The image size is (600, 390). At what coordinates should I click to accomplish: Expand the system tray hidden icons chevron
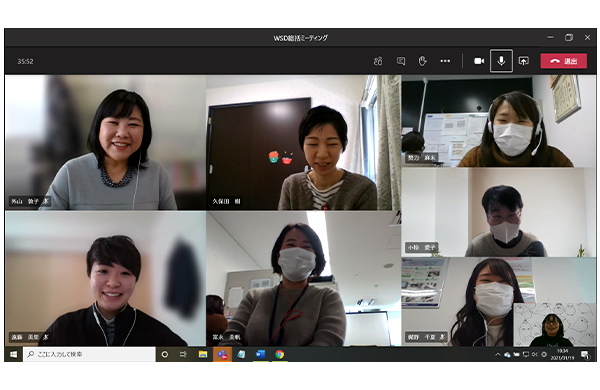[497, 354]
